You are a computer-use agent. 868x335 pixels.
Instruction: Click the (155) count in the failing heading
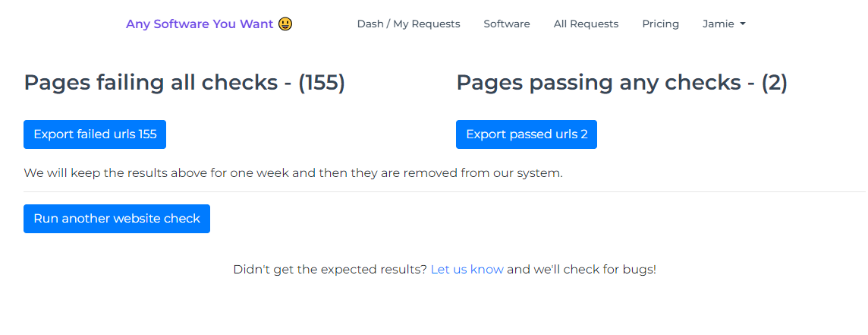[322, 83]
